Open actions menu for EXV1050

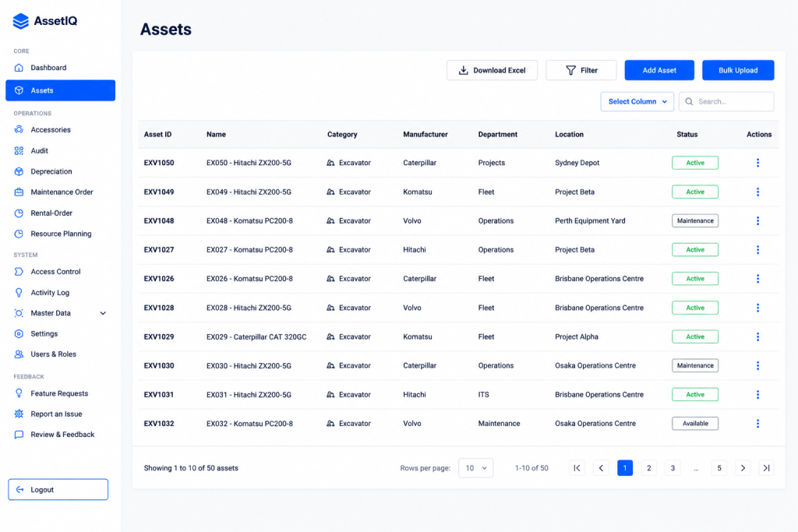(757, 163)
